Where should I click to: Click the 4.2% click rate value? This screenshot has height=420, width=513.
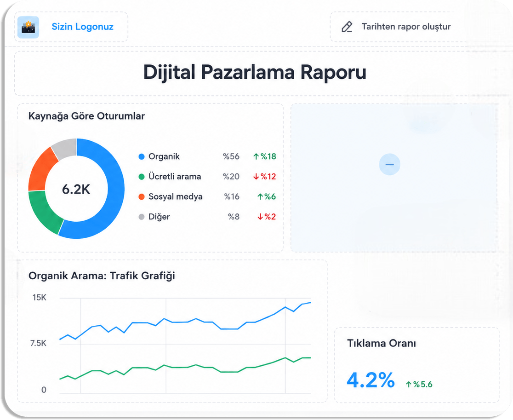click(x=370, y=380)
